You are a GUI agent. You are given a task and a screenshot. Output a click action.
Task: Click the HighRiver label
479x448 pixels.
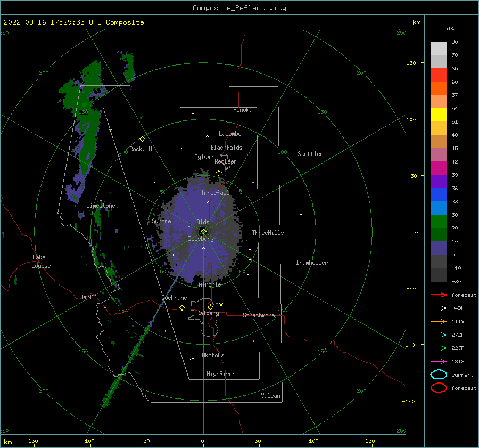(x=221, y=374)
